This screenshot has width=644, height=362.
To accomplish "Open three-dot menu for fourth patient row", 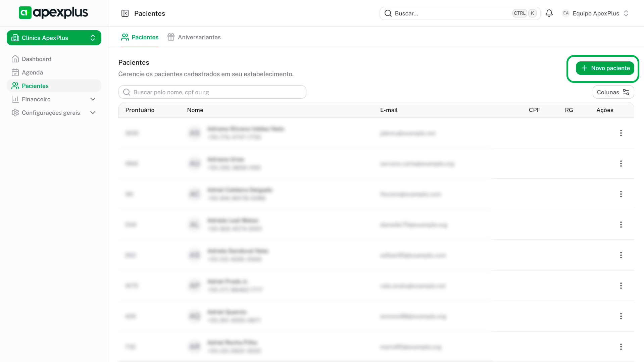I will pyautogui.click(x=621, y=225).
